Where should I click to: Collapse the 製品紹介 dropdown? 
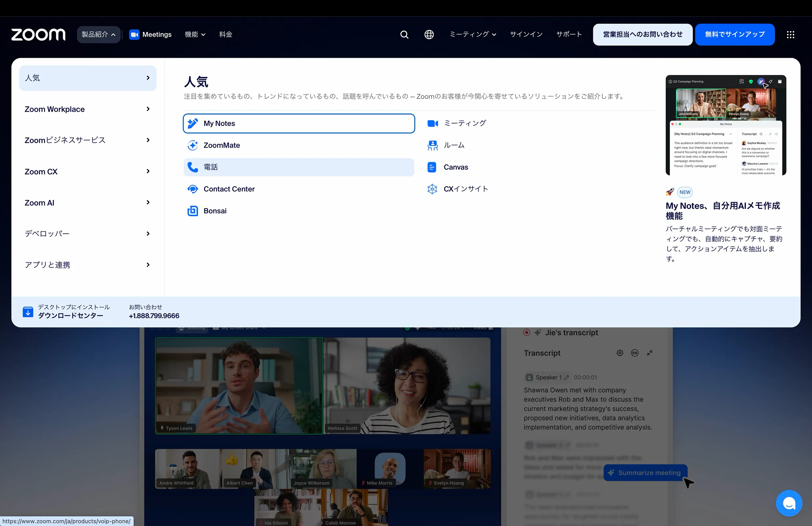coord(99,35)
